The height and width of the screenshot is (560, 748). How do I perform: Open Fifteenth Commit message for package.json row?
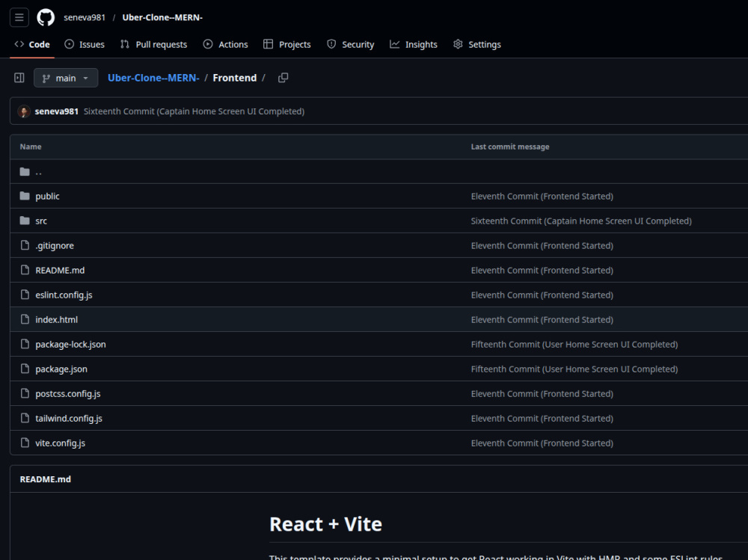[x=574, y=369]
